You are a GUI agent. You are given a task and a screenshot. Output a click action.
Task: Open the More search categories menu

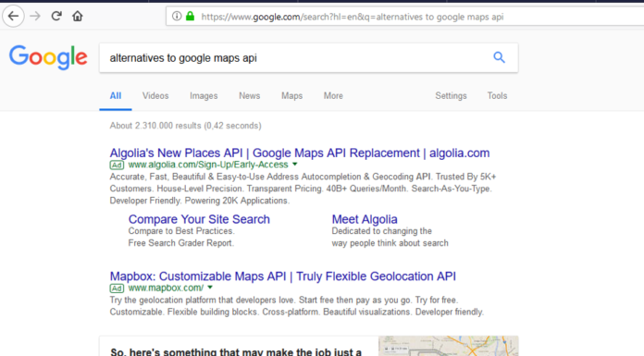333,95
